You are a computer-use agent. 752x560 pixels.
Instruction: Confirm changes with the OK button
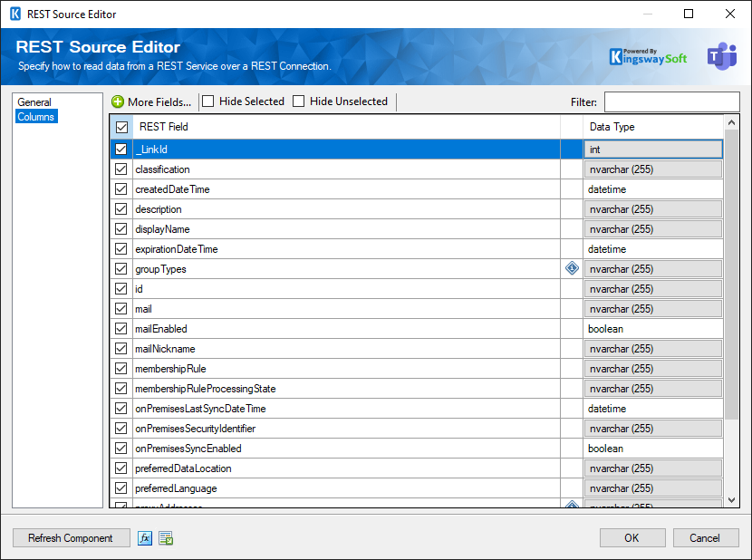(632, 537)
